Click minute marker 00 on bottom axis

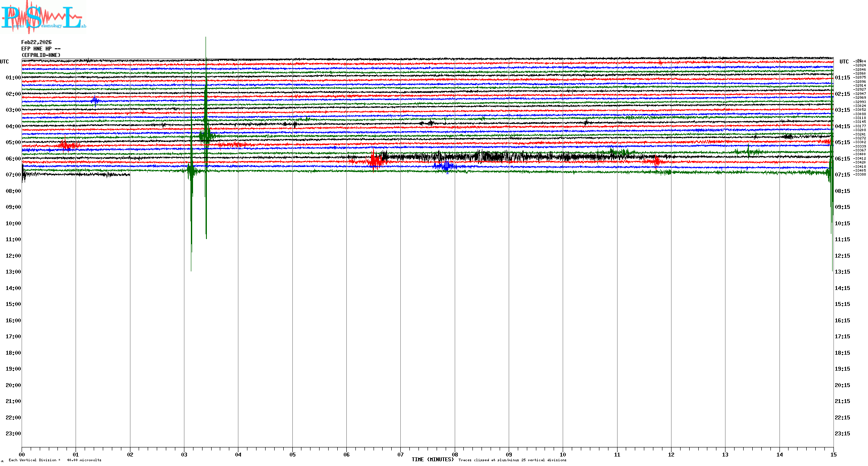pos(22,454)
